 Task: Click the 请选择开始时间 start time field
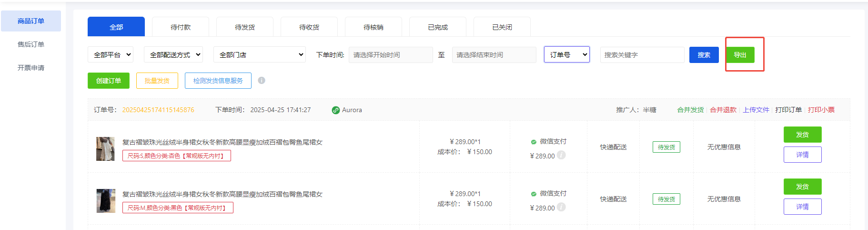[391, 55]
